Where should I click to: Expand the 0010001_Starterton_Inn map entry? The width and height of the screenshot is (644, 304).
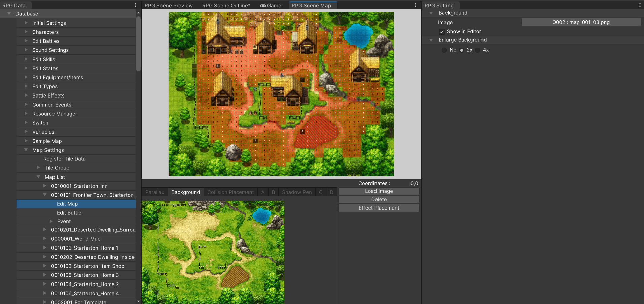click(45, 186)
